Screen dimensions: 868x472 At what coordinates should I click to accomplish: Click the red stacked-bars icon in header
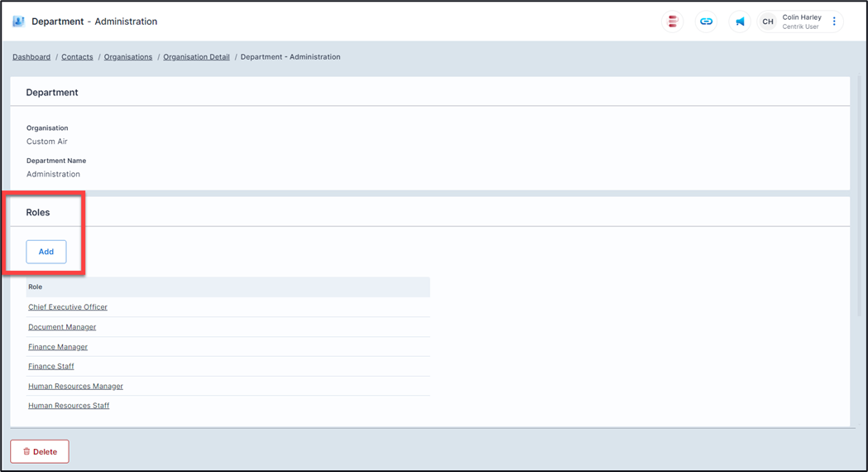[x=673, y=22]
